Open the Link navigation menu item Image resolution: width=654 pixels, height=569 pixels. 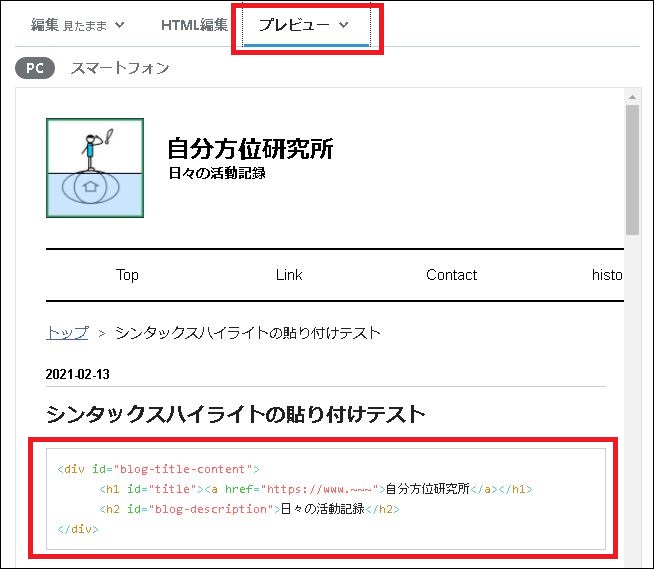point(289,275)
